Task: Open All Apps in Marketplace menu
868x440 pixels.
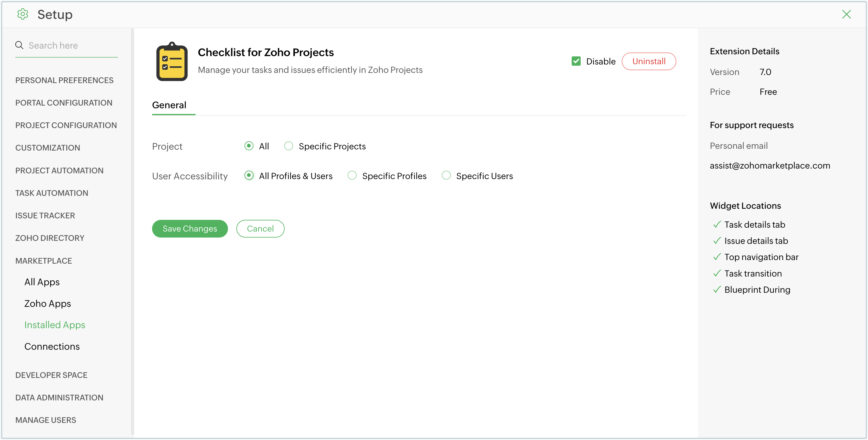Action: (42, 282)
